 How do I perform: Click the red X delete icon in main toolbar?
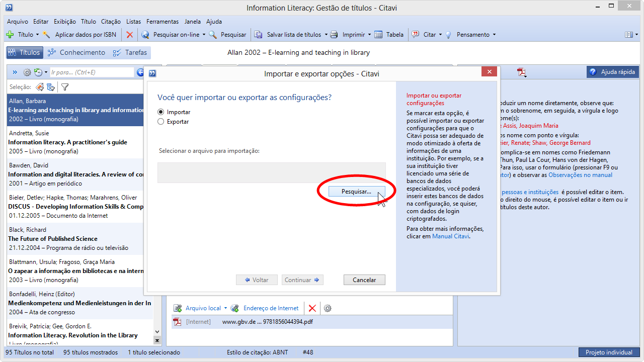click(129, 35)
